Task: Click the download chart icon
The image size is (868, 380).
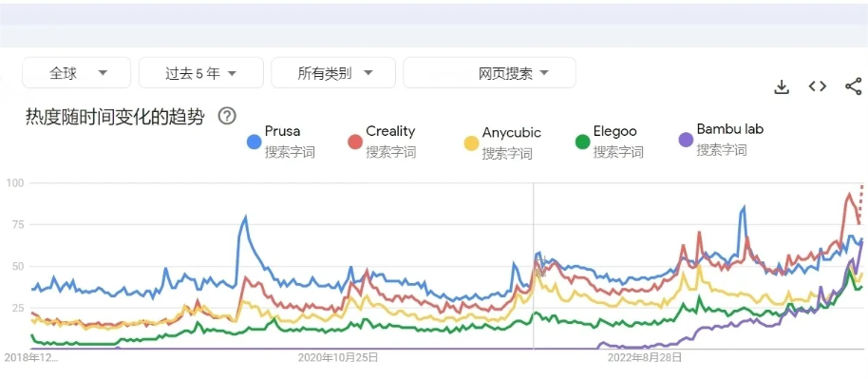Action: tap(782, 86)
